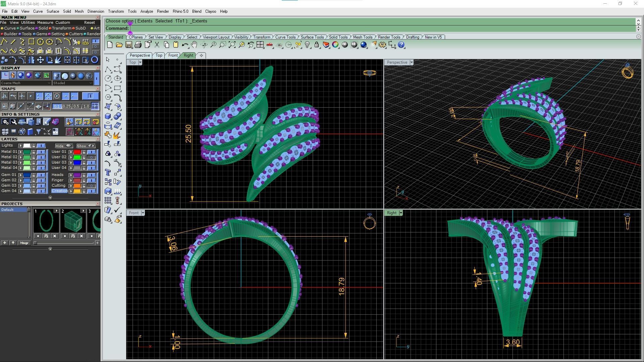Click the red car icon
644x362 pixels.
269,45
